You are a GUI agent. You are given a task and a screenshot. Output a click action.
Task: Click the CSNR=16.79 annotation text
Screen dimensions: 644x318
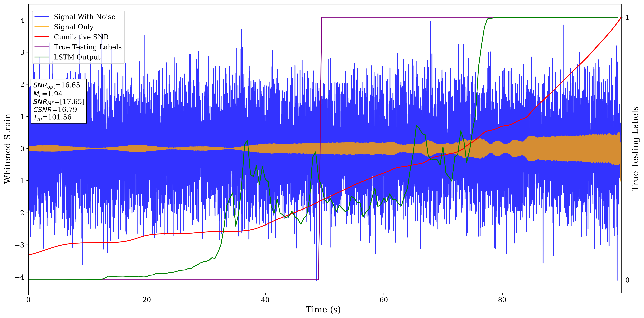[x=55, y=110]
